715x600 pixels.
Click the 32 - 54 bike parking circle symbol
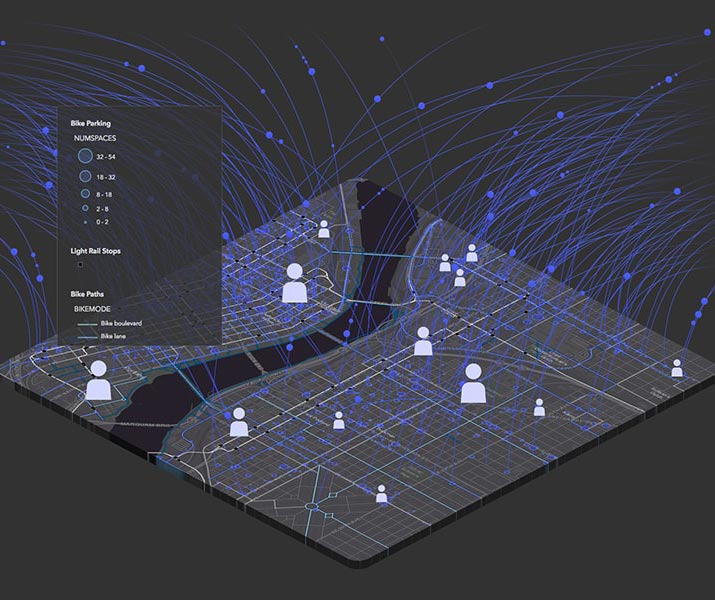(85, 157)
